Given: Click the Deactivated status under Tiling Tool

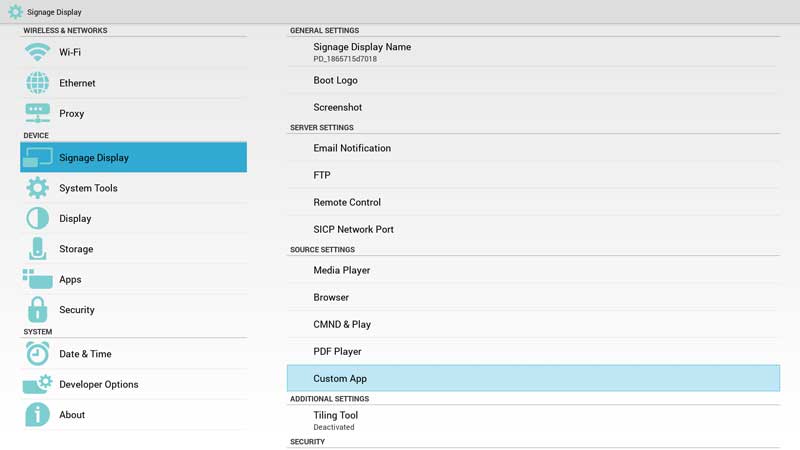Looking at the screenshot, I should tap(334, 427).
